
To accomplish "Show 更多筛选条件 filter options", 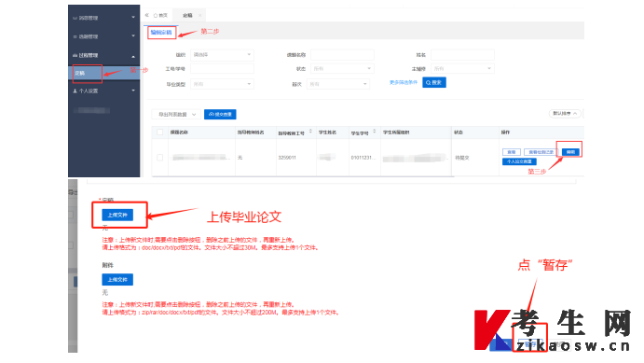I will tap(404, 83).
